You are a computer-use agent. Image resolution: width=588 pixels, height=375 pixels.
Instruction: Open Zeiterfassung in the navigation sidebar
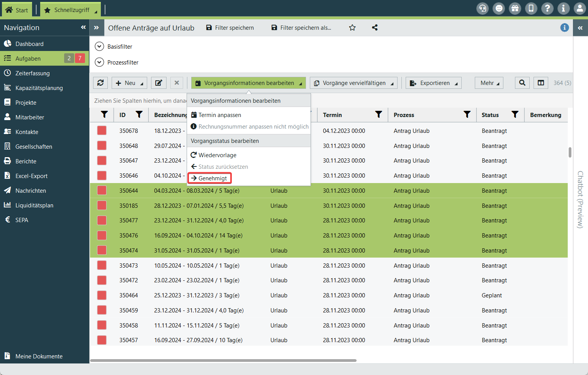[32, 73]
